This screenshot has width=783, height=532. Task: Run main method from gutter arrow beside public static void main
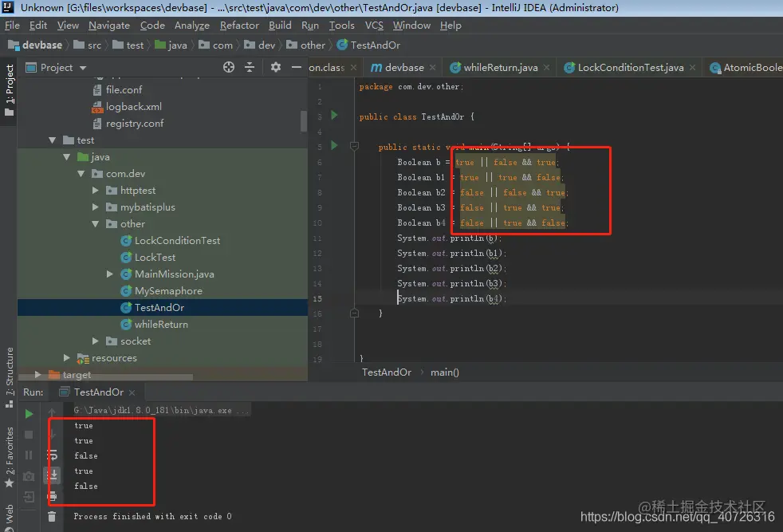pyautogui.click(x=335, y=145)
